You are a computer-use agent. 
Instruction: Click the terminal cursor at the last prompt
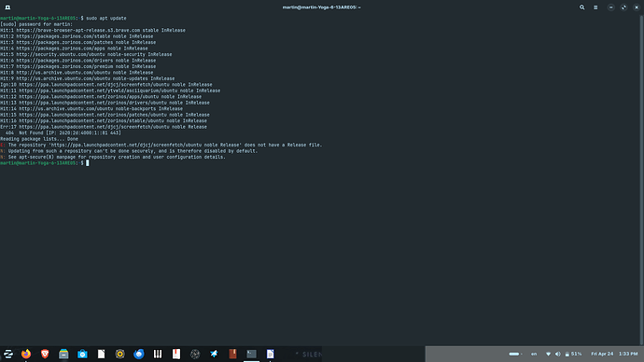87,163
